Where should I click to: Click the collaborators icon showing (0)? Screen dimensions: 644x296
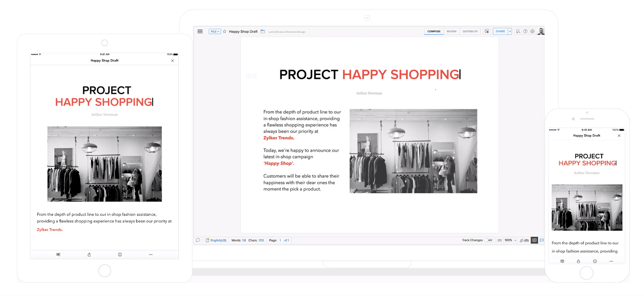click(524, 240)
